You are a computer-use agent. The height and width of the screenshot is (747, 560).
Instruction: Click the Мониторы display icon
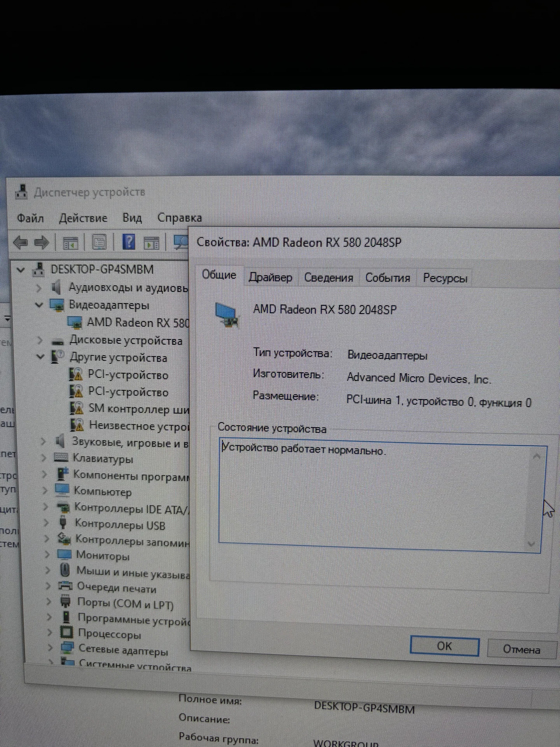[x=64, y=554]
